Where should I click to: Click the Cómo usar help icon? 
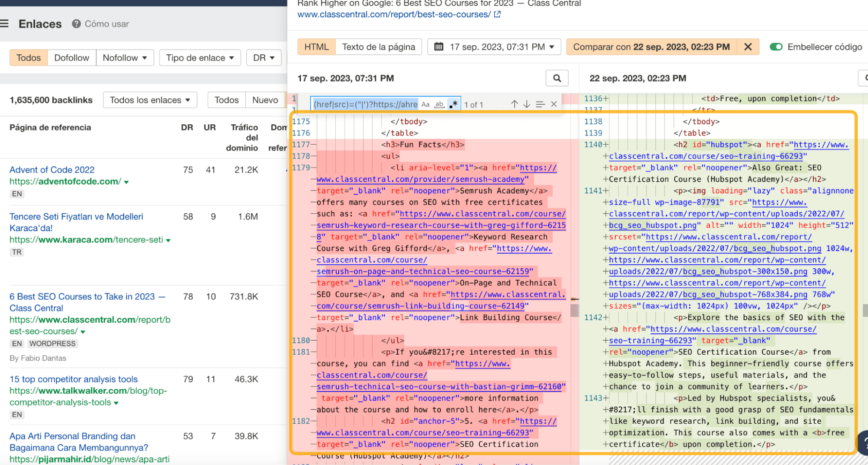tap(76, 24)
